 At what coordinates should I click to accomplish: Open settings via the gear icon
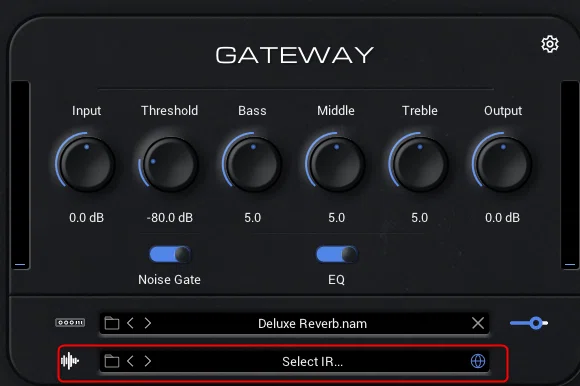tap(550, 44)
